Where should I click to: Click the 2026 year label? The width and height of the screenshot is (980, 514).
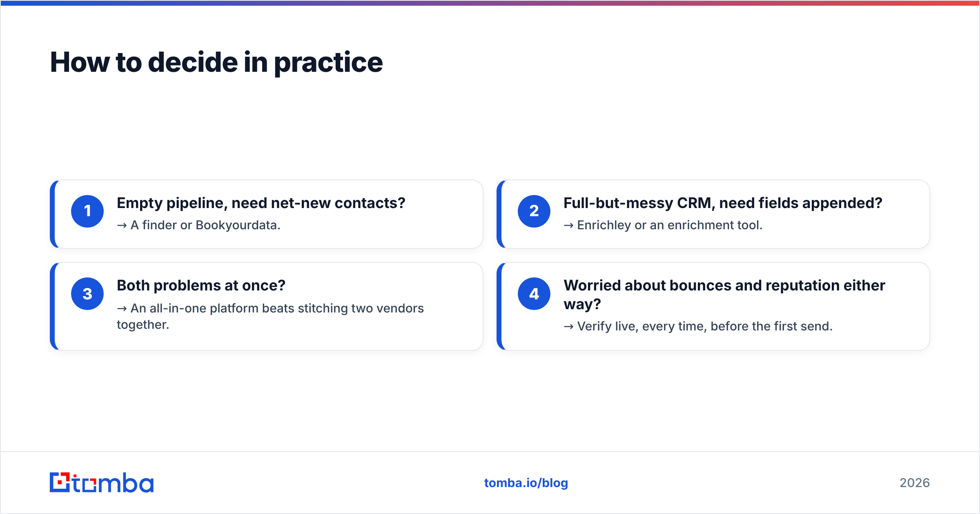click(915, 483)
